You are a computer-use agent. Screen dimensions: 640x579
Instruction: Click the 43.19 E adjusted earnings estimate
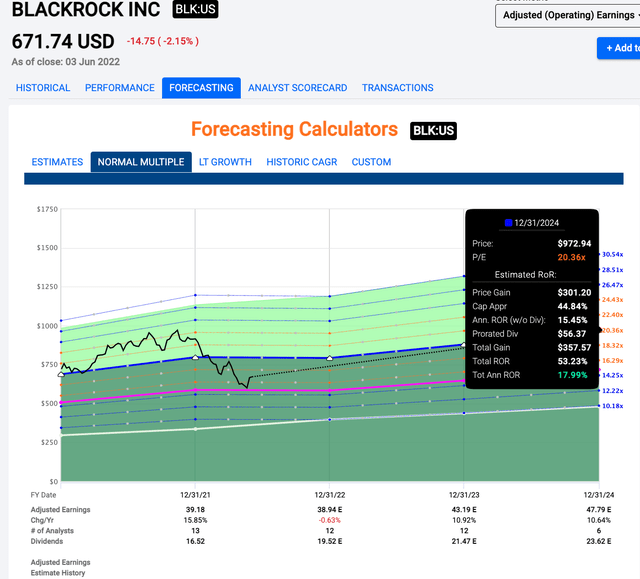point(464,510)
